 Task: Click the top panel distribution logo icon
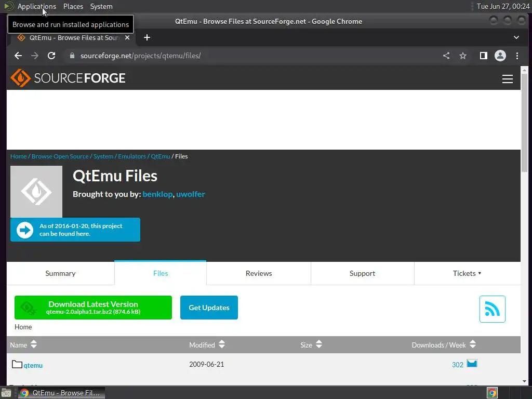pyautogui.click(x=8, y=6)
